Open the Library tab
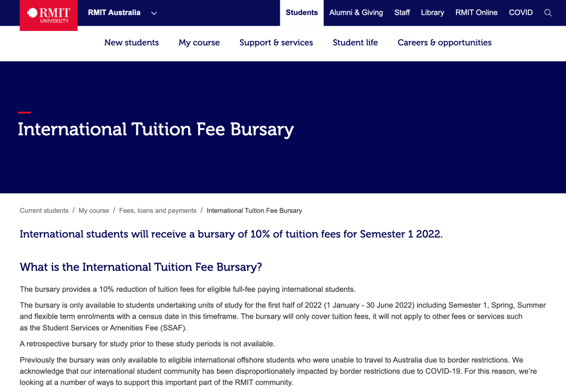566x392 pixels. [432, 13]
